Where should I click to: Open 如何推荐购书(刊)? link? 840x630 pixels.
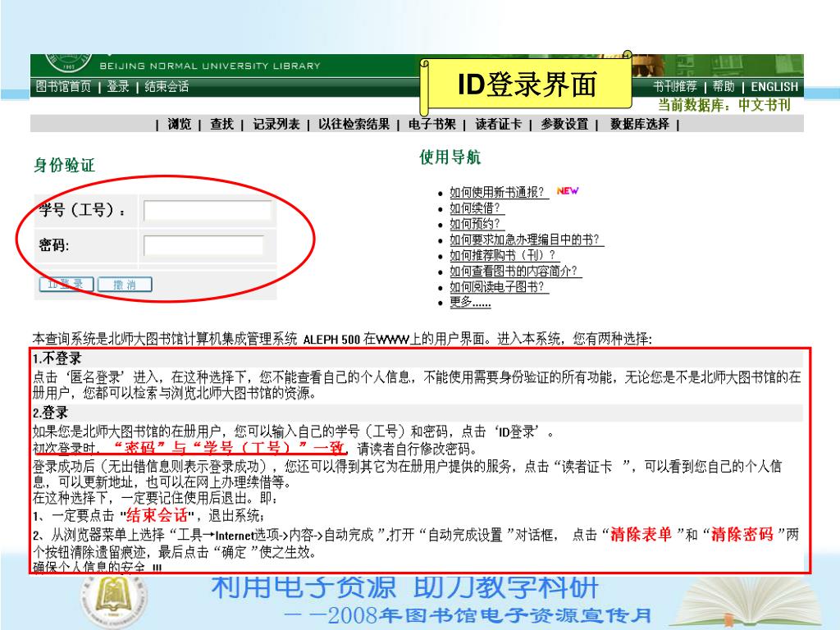tap(504, 255)
